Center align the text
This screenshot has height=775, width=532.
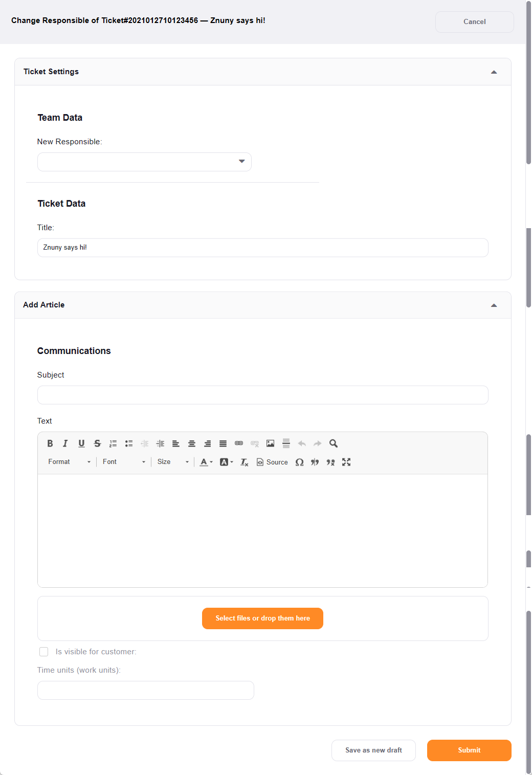192,444
